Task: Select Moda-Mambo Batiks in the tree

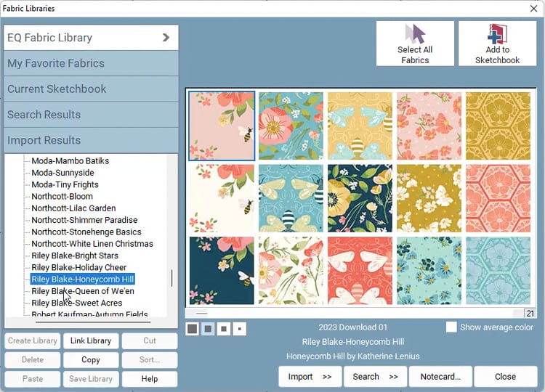Action: pos(70,160)
